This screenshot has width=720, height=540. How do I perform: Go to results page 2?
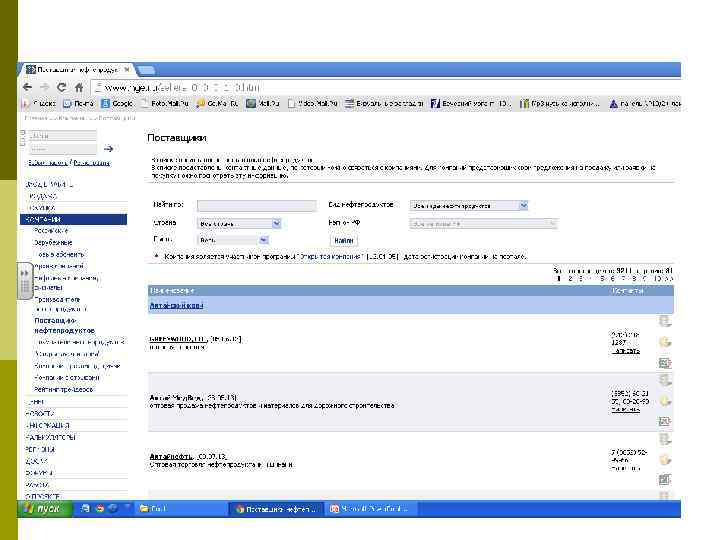pos(570,279)
